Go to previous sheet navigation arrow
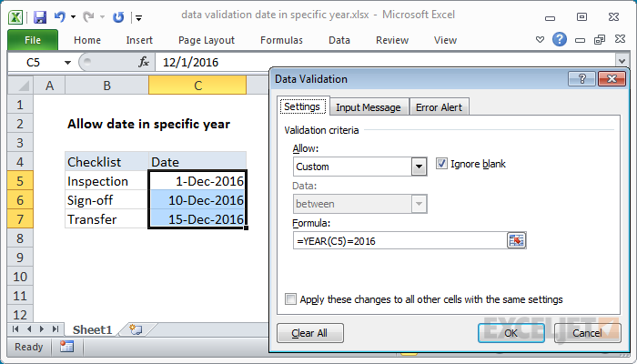 [x=29, y=329]
